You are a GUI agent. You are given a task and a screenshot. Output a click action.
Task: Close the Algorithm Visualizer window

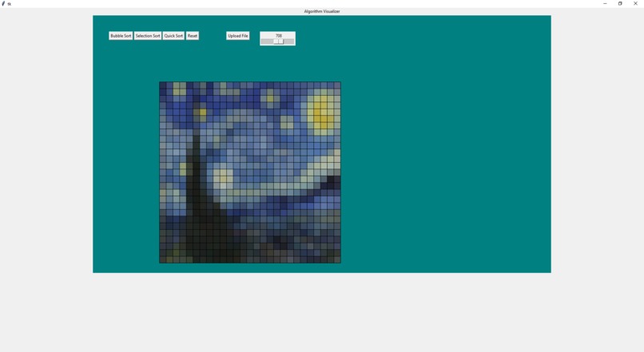point(635,3)
